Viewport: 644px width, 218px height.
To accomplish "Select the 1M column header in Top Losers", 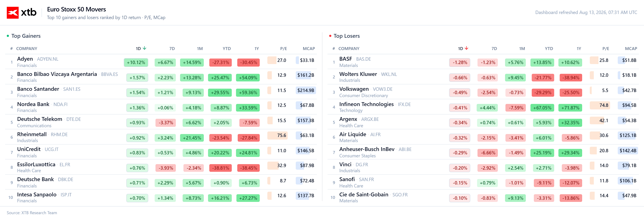I will [x=522, y=49].
